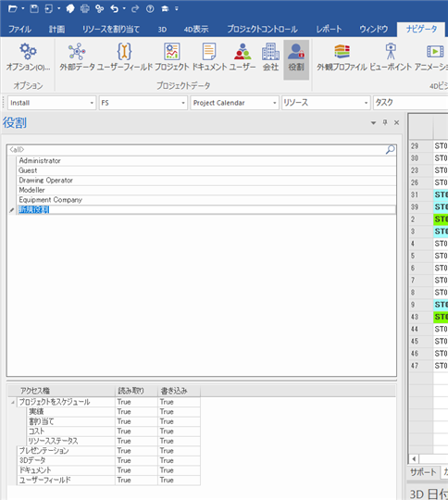Click the undo arrow icon
This screenshot has height=500, width=448.
114,8
